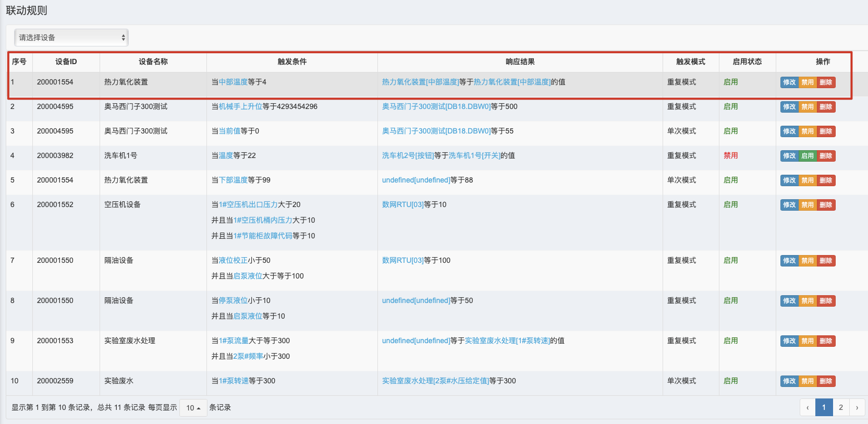Open the 1#泵流量 condition link
The image size is (868, 424).
point(234,341)
